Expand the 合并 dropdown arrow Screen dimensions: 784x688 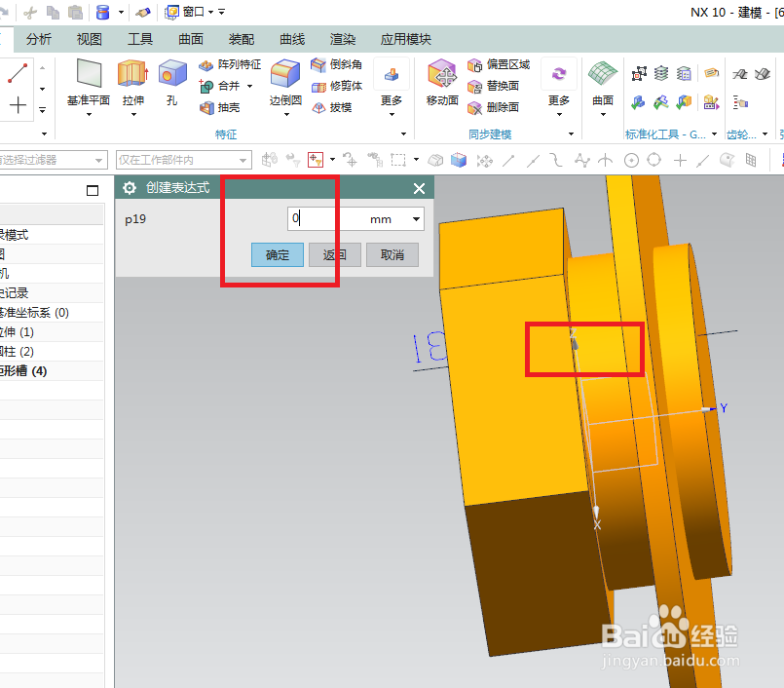tap(249, 86)
